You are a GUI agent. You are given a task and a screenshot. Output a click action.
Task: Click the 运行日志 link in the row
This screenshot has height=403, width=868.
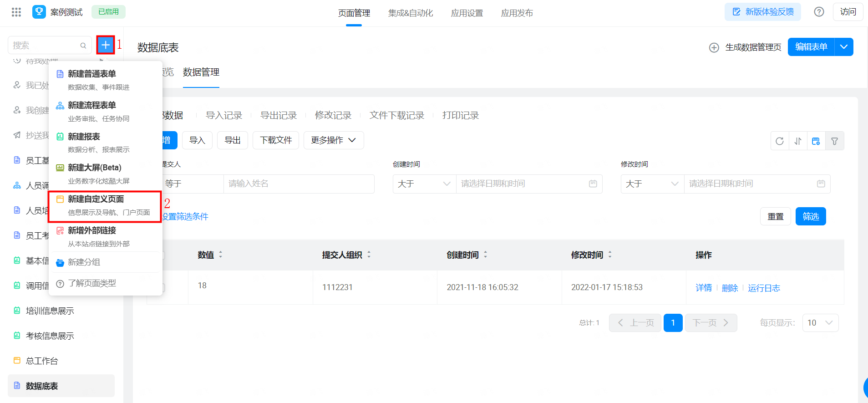763,288
